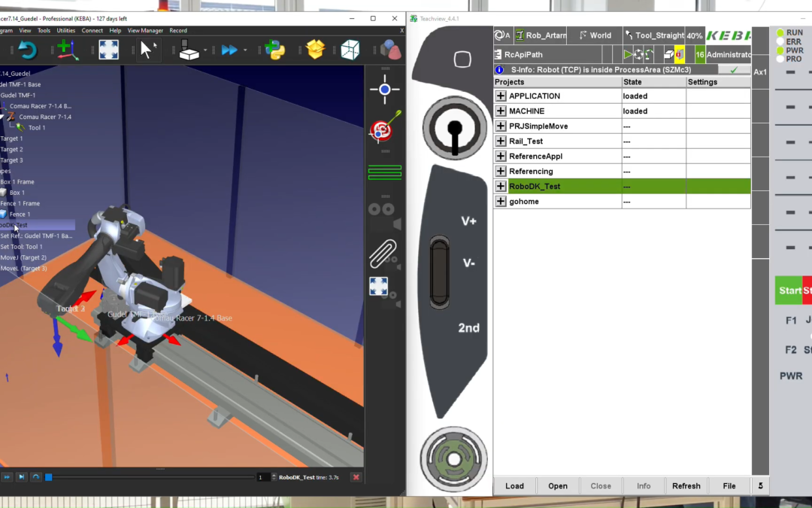The height and width of the screenshot is (508, 812).
Task: Open the isometric view dropdown arrow
Action: click(x=205, y=50)
